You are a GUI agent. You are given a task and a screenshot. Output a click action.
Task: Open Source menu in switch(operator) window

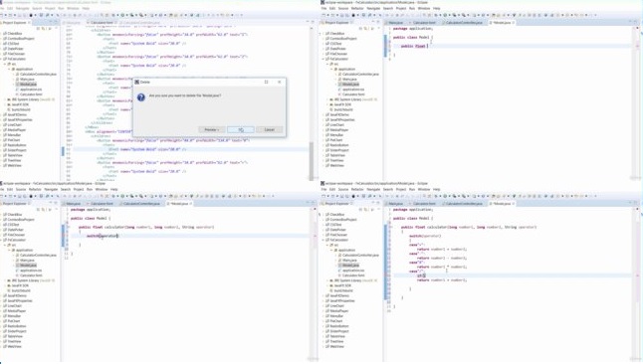click(21, 189)
